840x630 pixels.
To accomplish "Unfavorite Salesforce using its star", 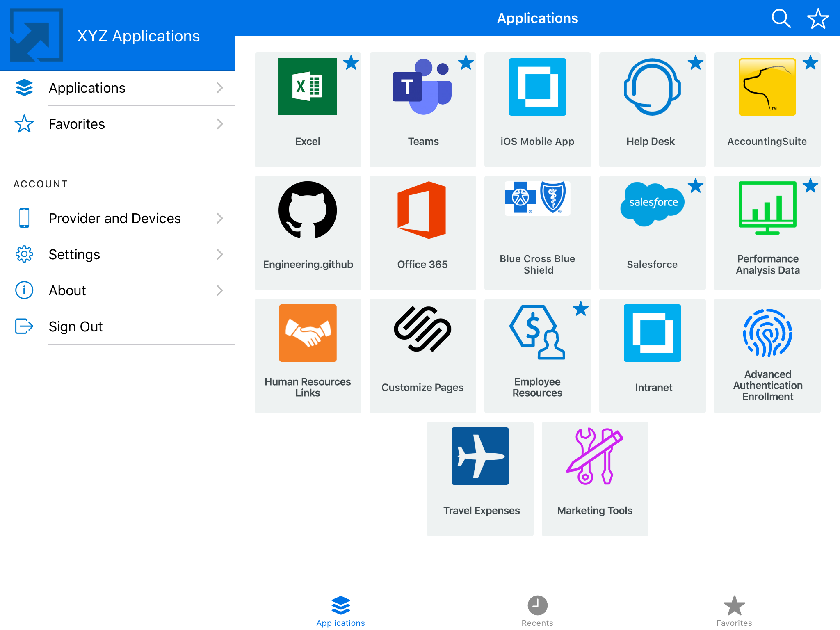I will tap(696, 186).
